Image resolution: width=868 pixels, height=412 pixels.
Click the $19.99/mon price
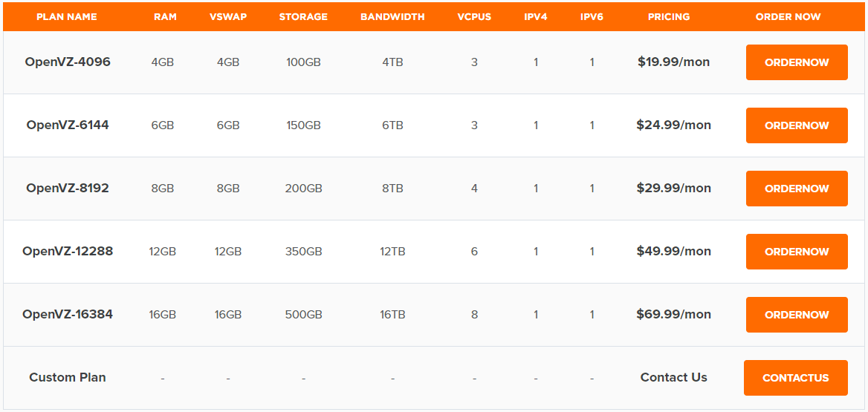tap(674, 62)
